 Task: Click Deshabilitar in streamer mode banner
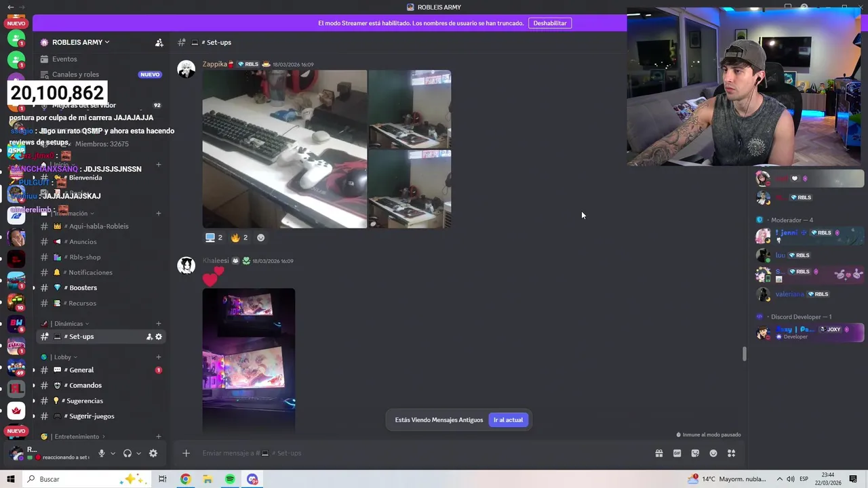click(550, 23)
